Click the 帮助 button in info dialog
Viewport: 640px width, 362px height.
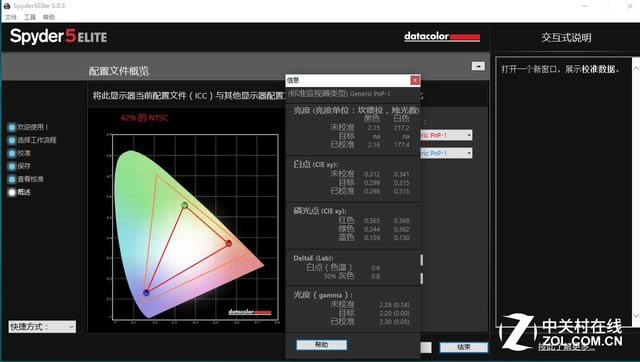click(322, 345)
